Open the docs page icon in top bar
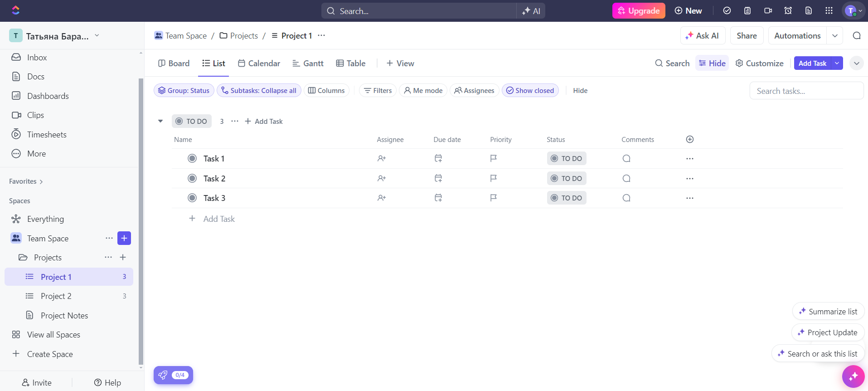 click(x=809, y=10)
